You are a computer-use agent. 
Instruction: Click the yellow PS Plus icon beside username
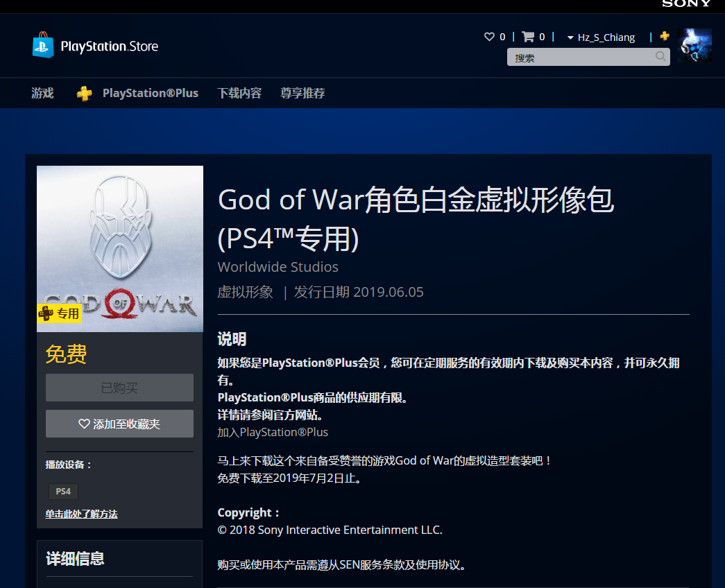click(x=665, y=36)
